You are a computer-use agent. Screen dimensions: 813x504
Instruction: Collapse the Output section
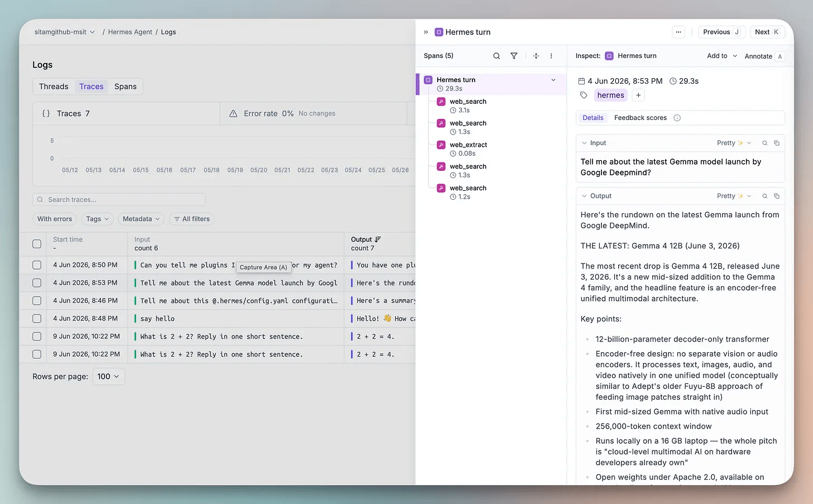click(585, 196)
